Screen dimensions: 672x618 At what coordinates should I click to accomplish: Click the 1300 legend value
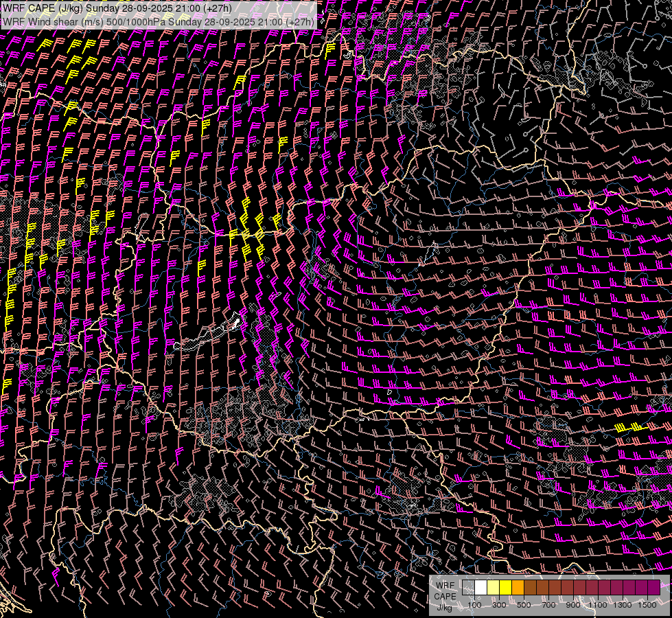click(623, 605)
